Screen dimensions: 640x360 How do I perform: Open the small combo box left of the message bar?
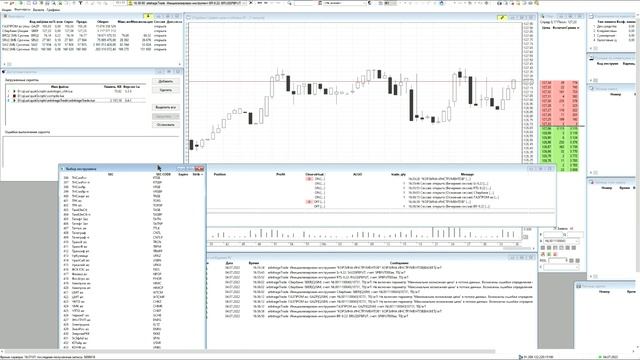[x=121, y=3]
